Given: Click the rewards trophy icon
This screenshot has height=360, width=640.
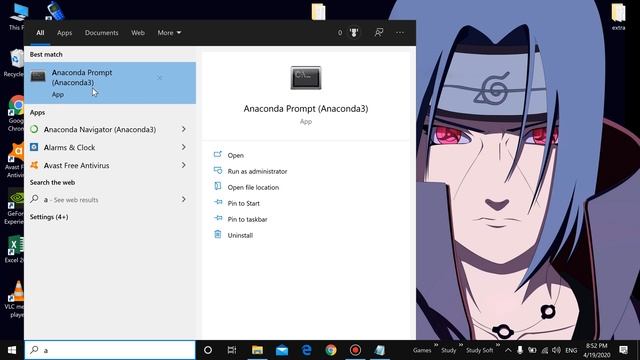Looking at the screenshot, I should [354, 33].
